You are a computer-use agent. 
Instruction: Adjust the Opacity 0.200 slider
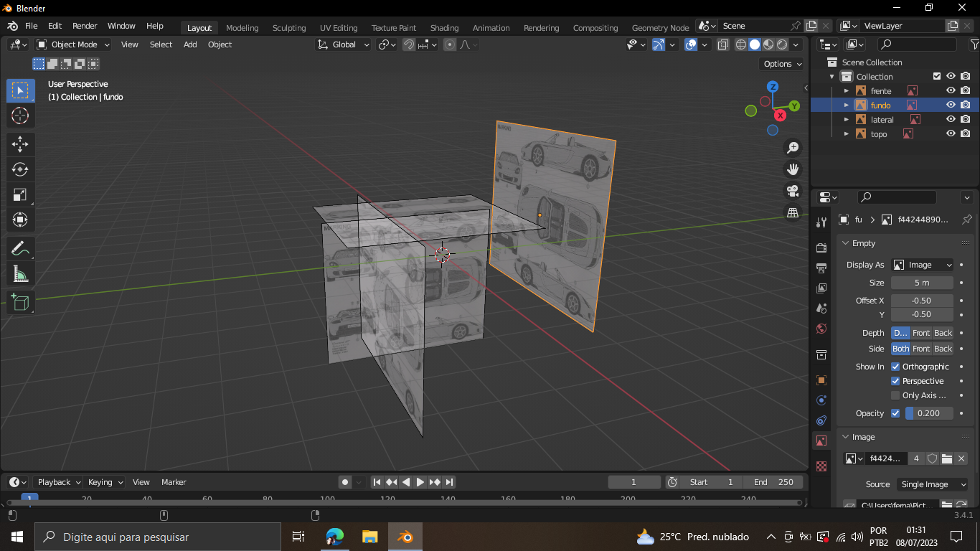929,413
